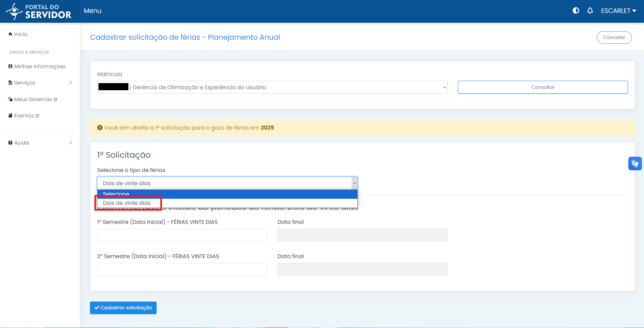Click the Cancelar button
The height and width of the screenshot is (328, 644).
614,37
